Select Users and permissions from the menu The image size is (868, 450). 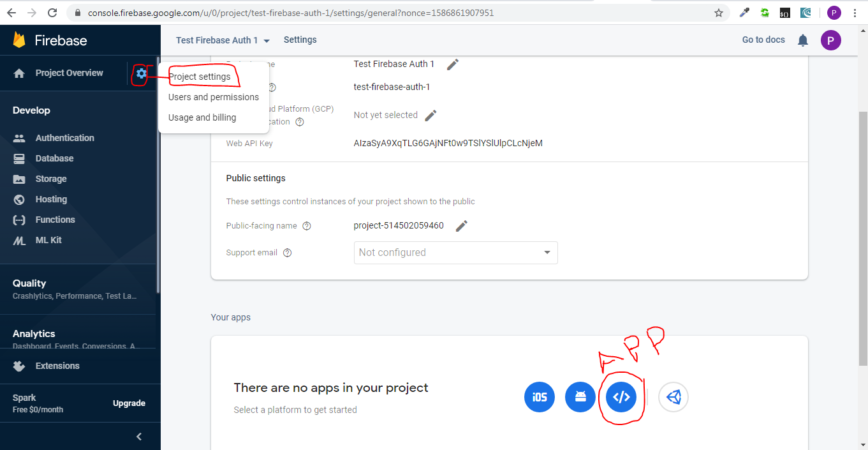213,96
